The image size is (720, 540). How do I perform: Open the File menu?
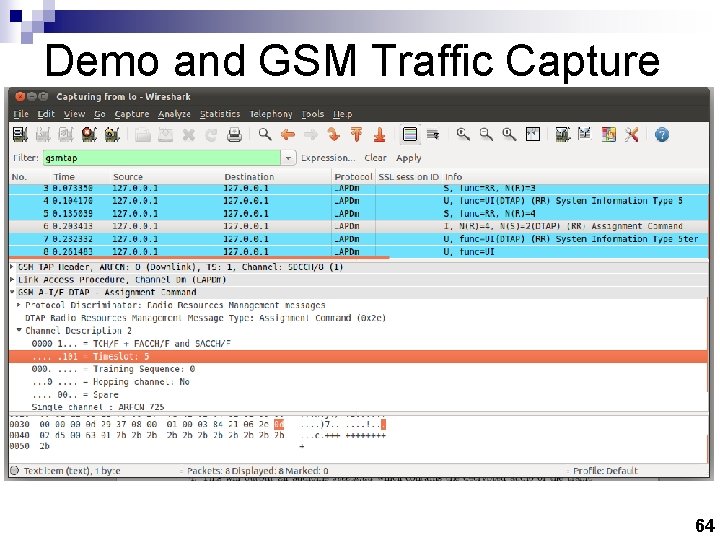(21, 114)
